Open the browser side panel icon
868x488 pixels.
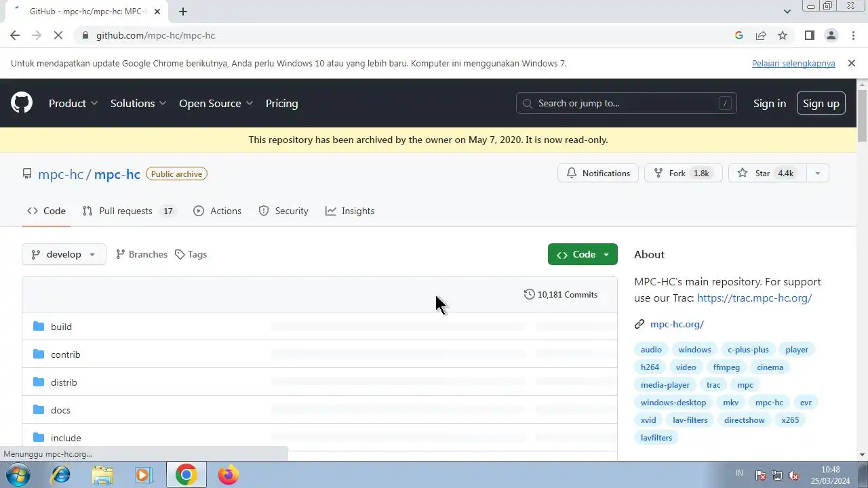click(810, 35)
